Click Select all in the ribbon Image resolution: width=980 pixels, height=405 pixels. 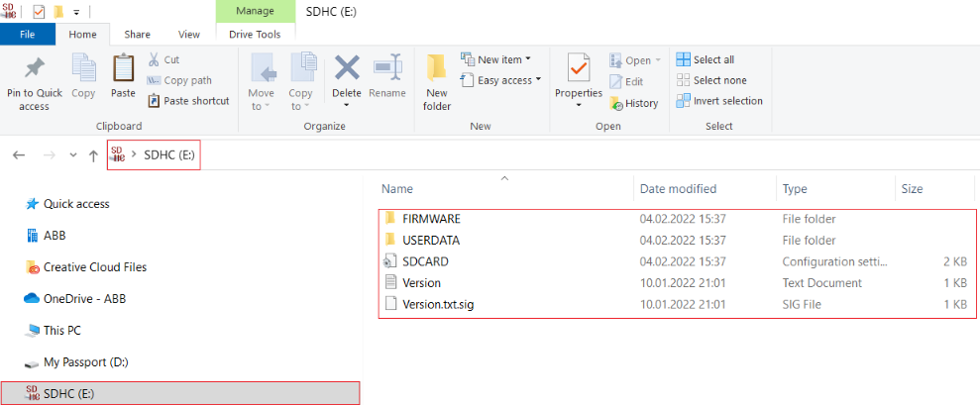706,59
